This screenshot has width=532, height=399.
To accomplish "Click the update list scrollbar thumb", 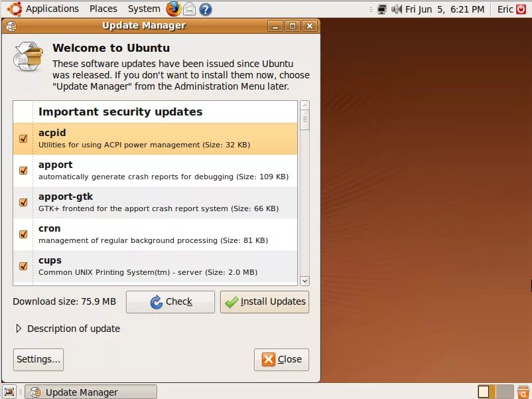I will (304, 120).
